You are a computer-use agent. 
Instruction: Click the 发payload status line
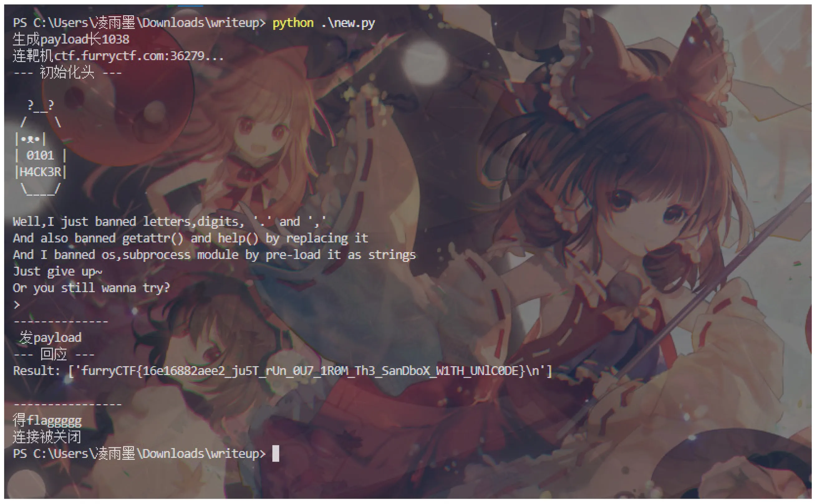click(x=51, y=338)
